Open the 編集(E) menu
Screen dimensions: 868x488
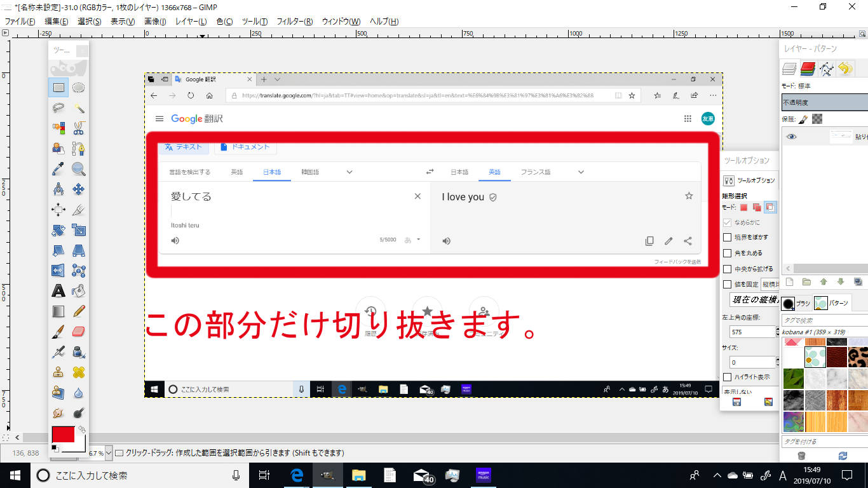click(57, 22)
